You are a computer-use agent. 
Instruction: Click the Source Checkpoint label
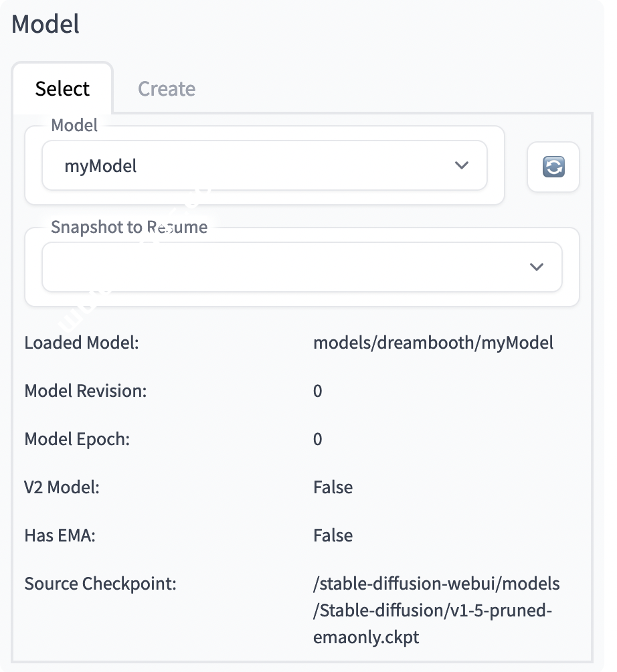coord(100,584)
